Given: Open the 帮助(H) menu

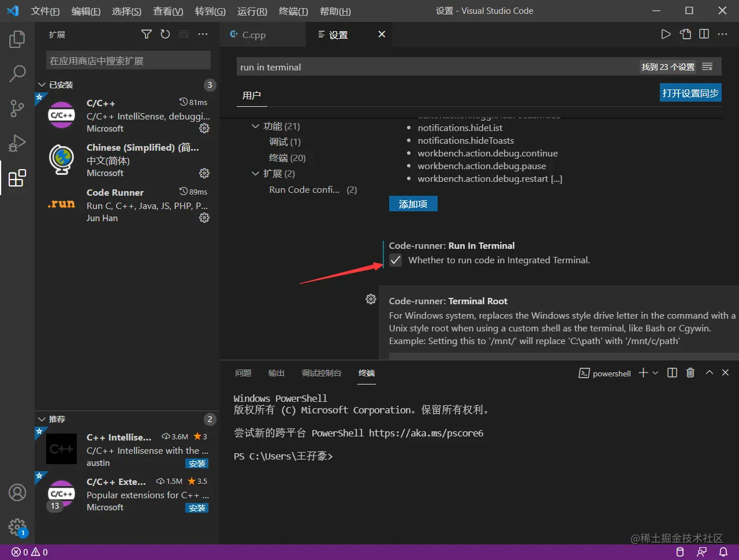Looking at the screenshot, I should [335, 11].
